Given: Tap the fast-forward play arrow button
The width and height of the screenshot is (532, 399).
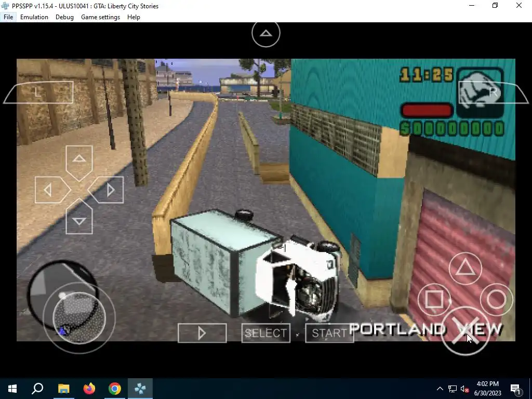Looking at the screenshot, I should [x=202, y=333].
